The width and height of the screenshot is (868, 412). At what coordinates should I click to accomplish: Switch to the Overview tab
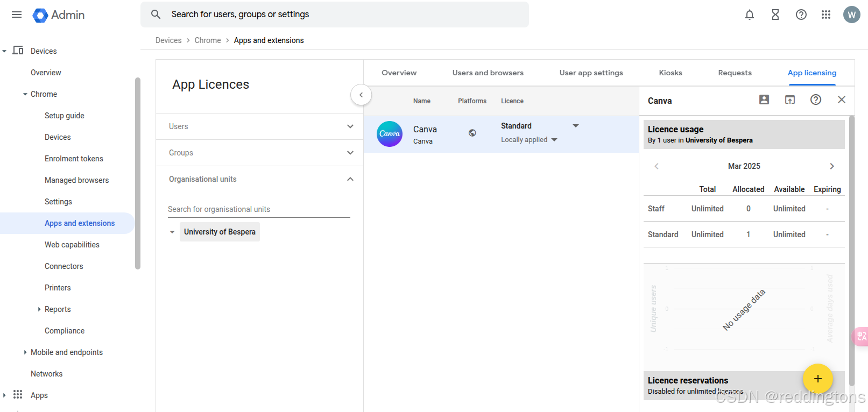[x=399, y=73]
